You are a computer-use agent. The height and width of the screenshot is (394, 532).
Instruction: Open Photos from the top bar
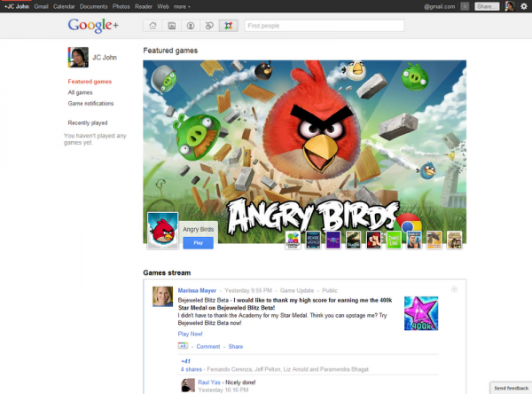coord(121,6)
